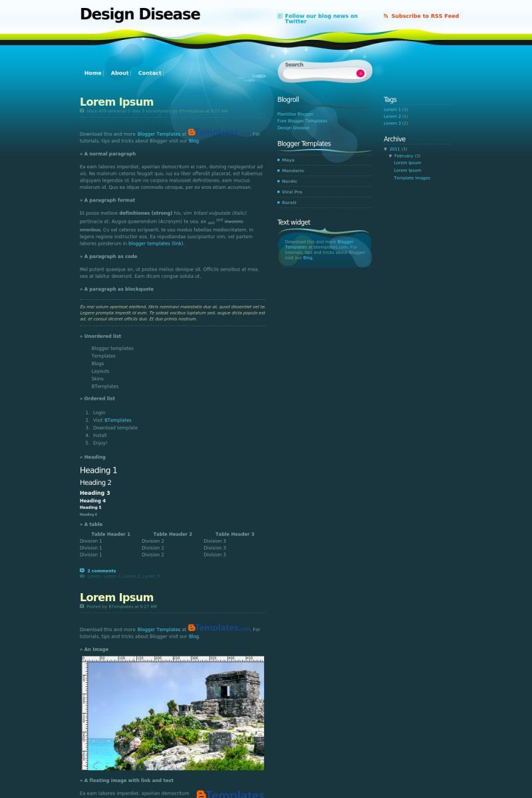This screenshot has width=532, height=798.
Task: Open the second Lorem Ipsum post title
Action: pyautogui.click(x=116, y=597)
